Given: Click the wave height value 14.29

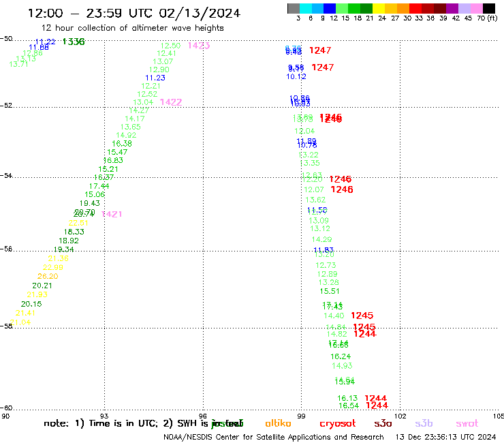Looking at the screenshot, I should (321, 239).
